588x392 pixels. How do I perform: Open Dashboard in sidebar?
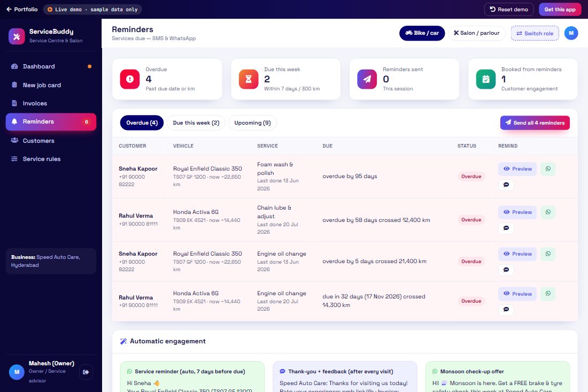point(51,66)
